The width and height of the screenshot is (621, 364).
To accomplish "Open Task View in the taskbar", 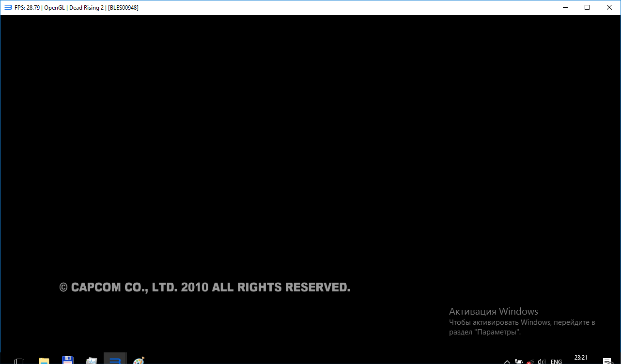I will [19, 361].
